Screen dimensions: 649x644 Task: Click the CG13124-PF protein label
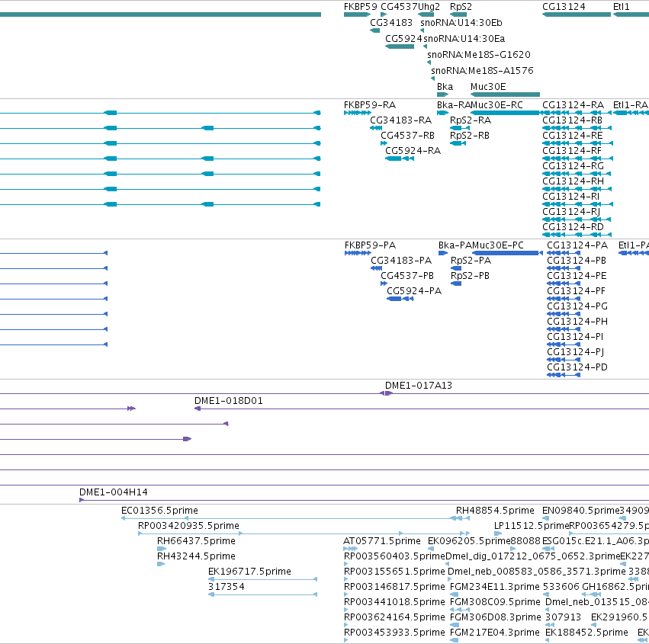pos(576,291)
